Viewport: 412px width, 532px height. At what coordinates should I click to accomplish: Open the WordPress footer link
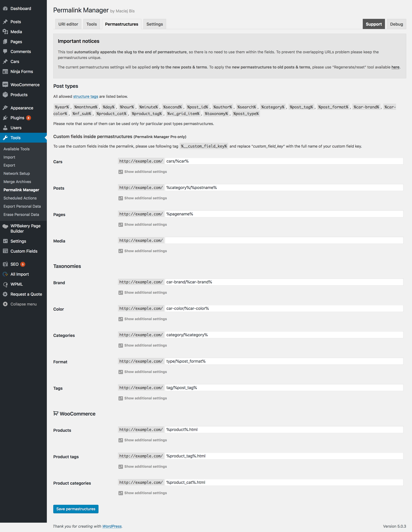[x=112, y=526]
